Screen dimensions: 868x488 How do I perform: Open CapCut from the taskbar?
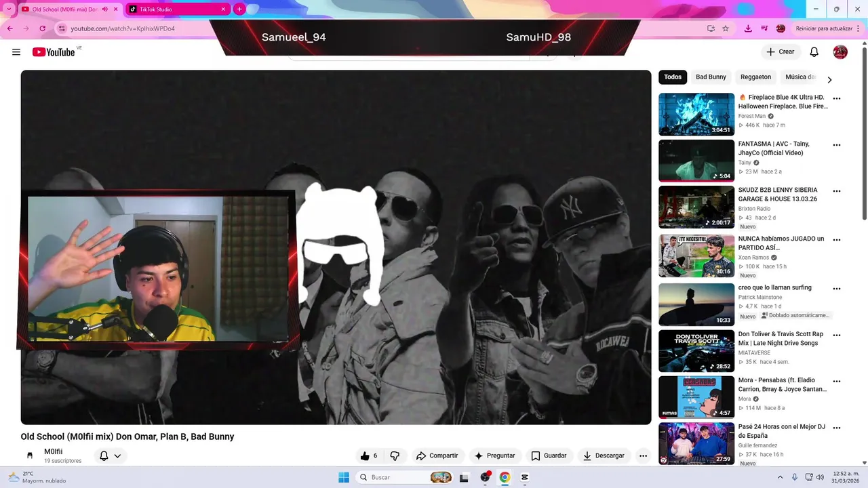pyautogui.click(x=525, y=477)
